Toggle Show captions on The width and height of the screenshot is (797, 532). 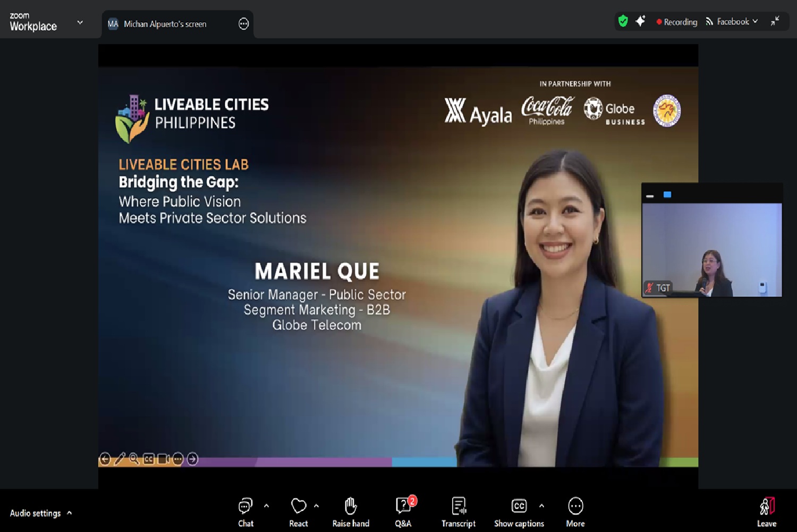pyautogui.click(x=519, y=511)
